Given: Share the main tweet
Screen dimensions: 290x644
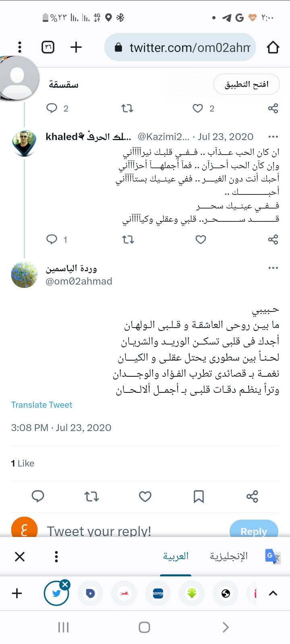Looking at the screenshot, I should click(252, 497).
